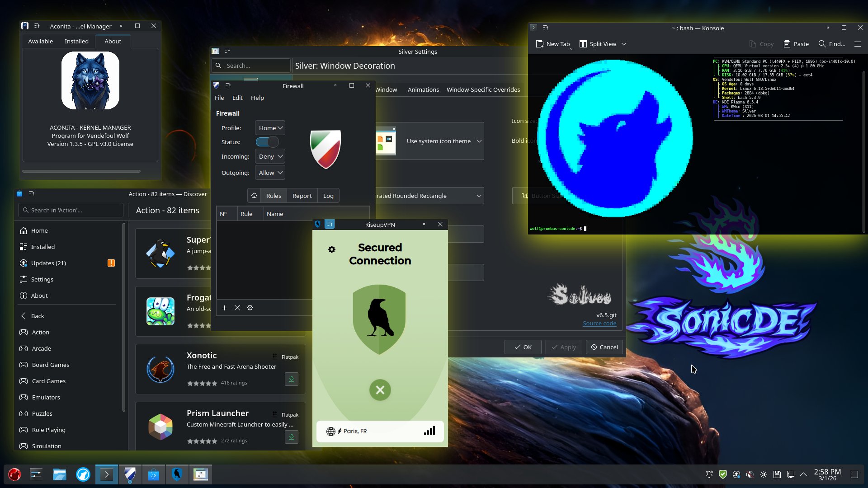Click the Search in 'Action' field

click(71, 210)
